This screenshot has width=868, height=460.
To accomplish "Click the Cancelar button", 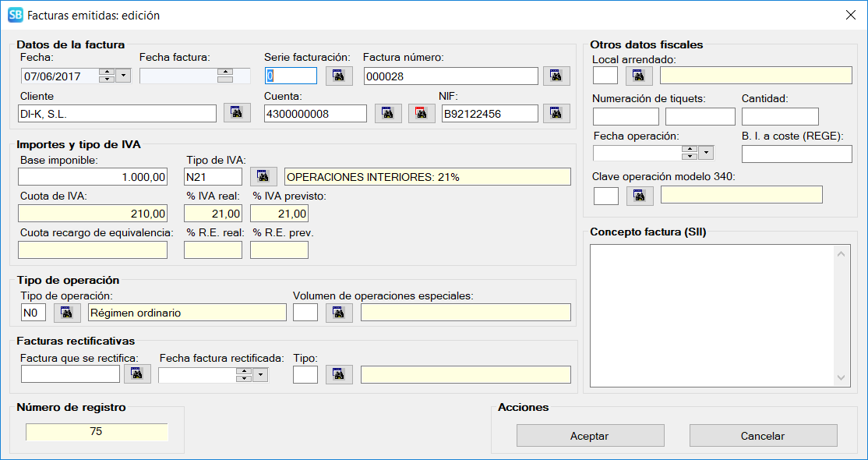I will click(x=763, y=436).
